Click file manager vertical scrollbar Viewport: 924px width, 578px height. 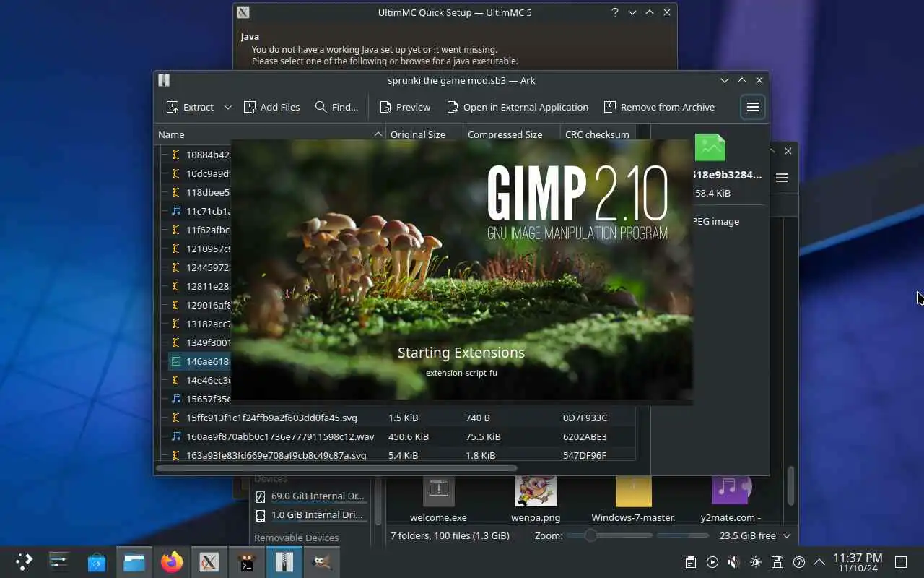(791, 486)
